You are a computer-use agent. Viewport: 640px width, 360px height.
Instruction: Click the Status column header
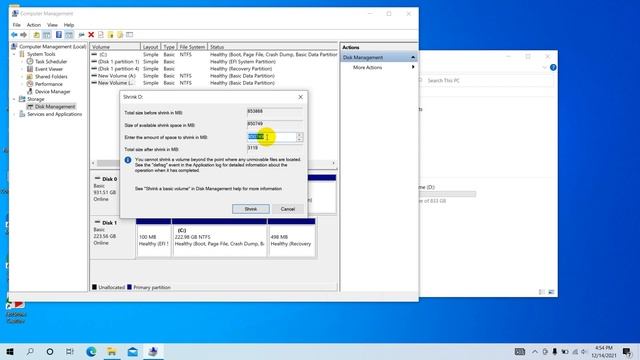click(x=273, y=47)
